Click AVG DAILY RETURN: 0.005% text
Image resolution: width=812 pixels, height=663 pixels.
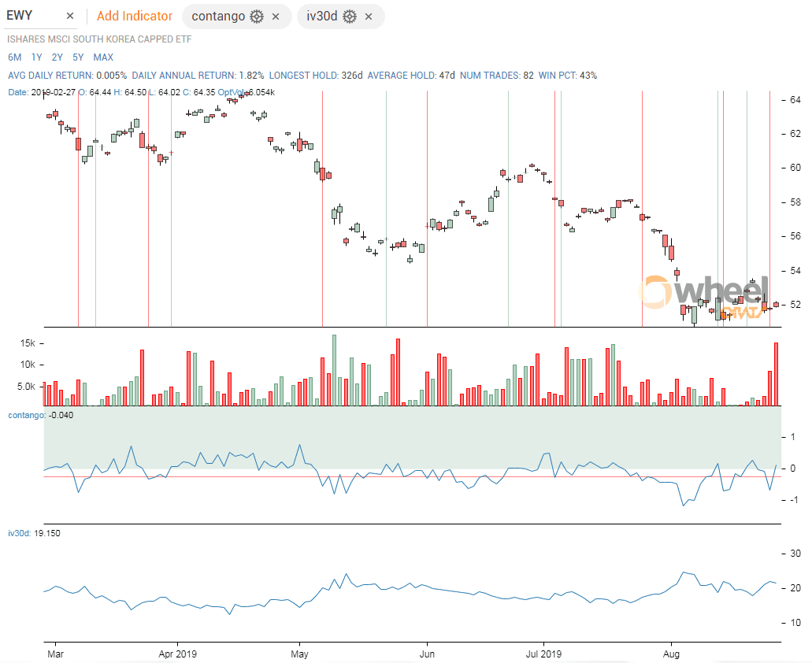coord(67,76)
